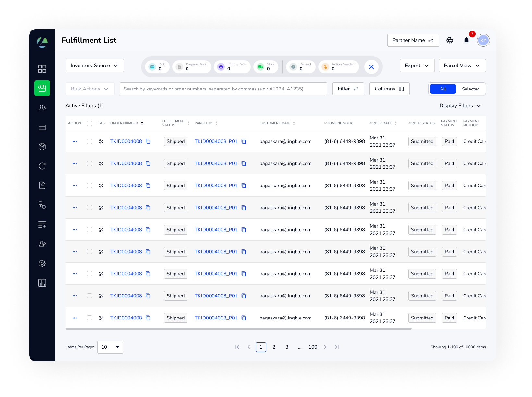Toggle the select-all checkbox in table header
This screenshot has width=532, height=397.
point(90,123)
